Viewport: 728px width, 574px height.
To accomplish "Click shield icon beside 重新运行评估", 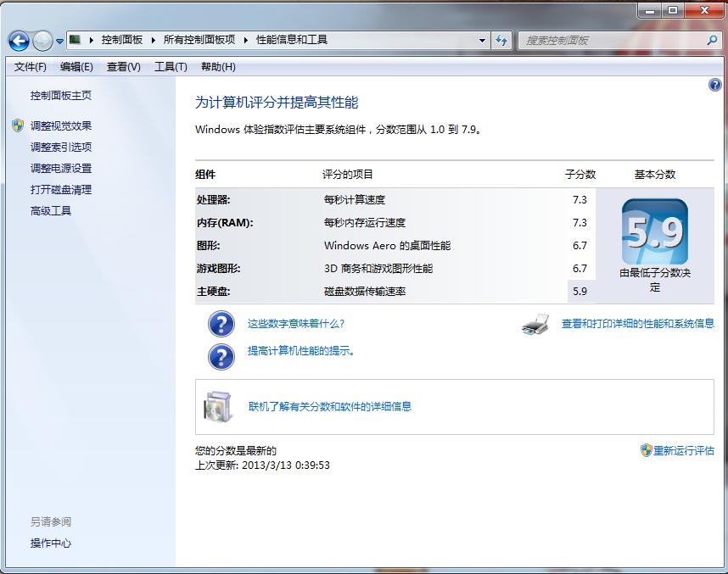I will click(647, 450).
